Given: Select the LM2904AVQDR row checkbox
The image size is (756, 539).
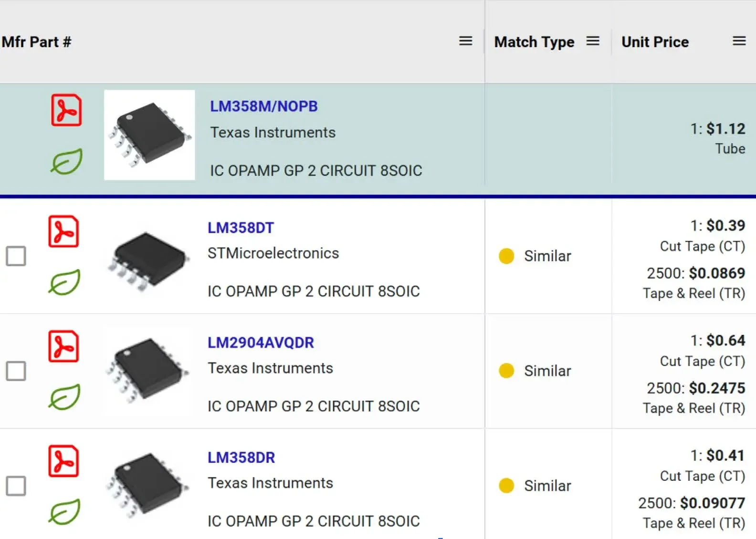Looking at the screenshot, I should coord(16,371).
